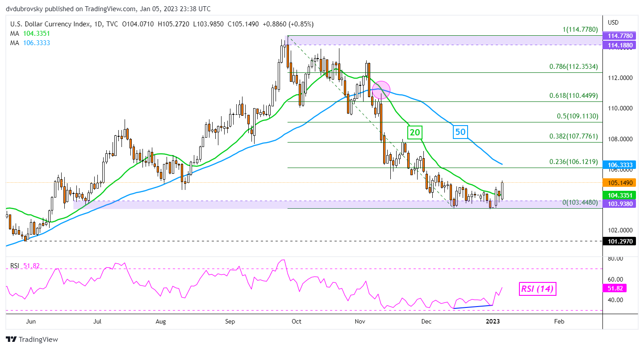Viewport: 644px width, 349px height.
Task: Select the blue '50' moving average label
Action: click(x=461, y=132)
